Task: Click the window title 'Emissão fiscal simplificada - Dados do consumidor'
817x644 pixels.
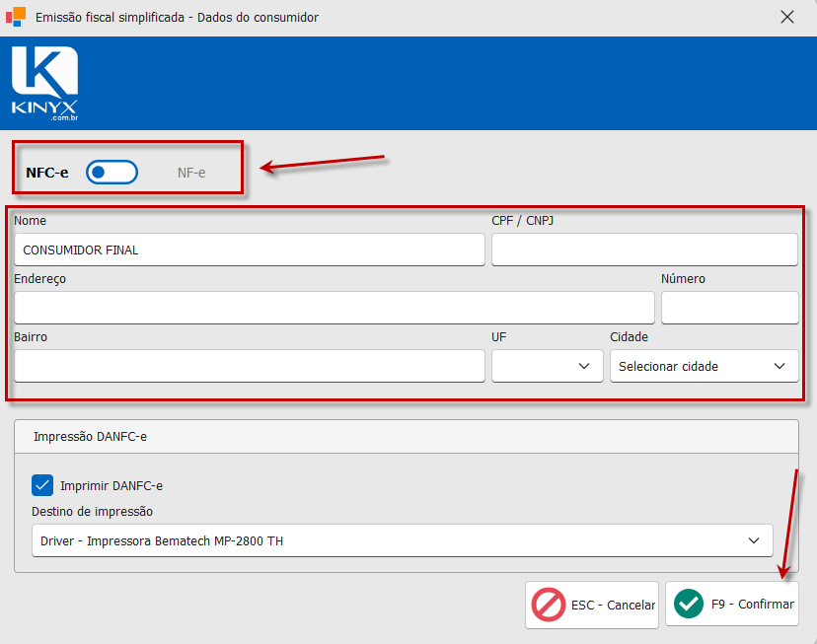Action: pyautogui.click(x=178, y=17)
